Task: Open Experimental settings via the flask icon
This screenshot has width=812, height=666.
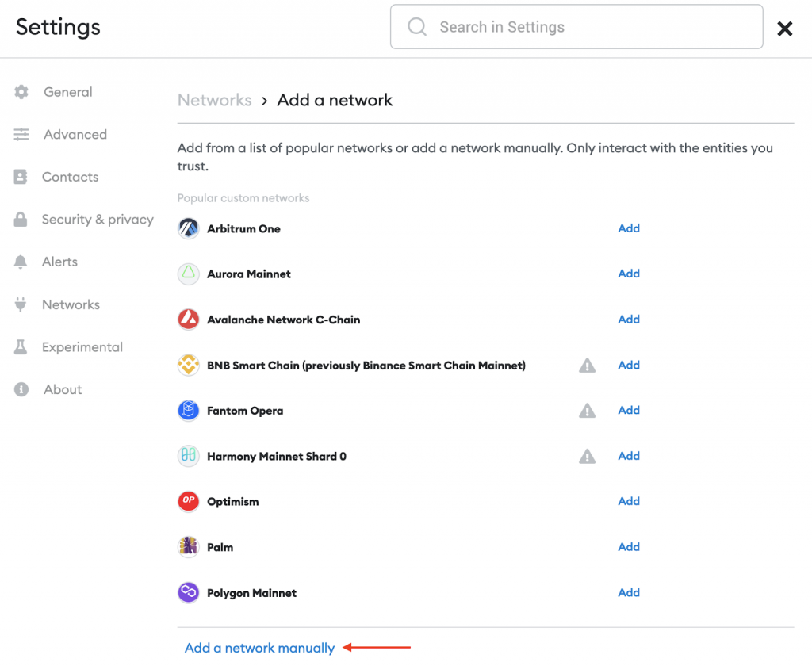Action: [21, 347]
